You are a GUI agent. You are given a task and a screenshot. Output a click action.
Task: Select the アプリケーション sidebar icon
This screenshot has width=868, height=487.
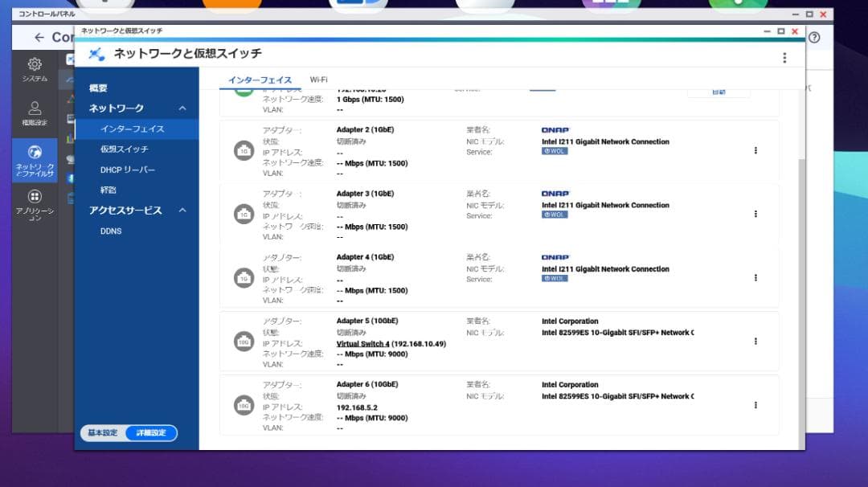33,203
